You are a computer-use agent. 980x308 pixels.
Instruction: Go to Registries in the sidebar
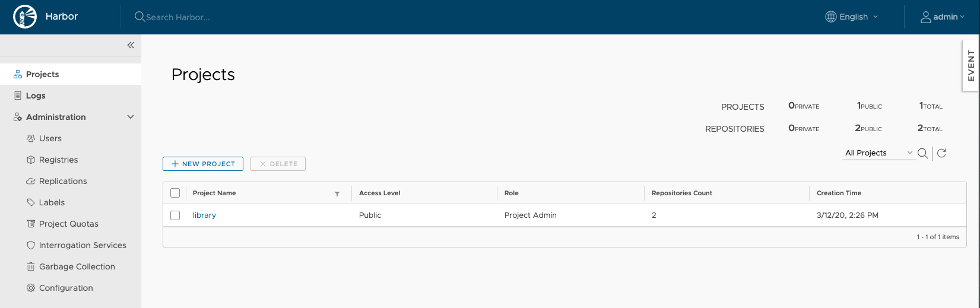tap(58, 160)
